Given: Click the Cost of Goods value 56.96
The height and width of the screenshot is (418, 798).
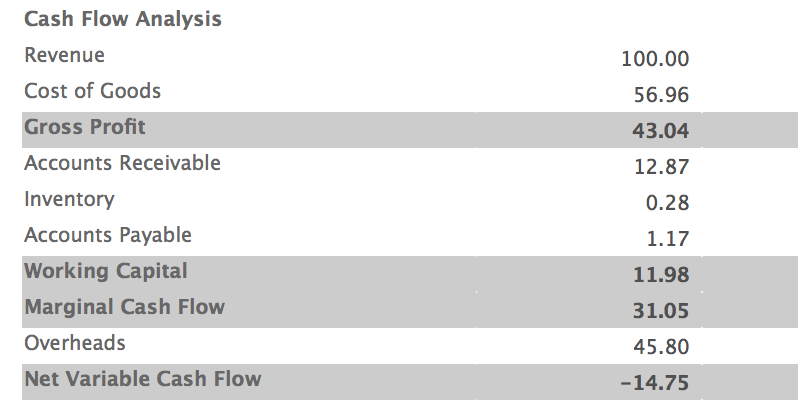Looking at the screenshot, I should (662, 96).
